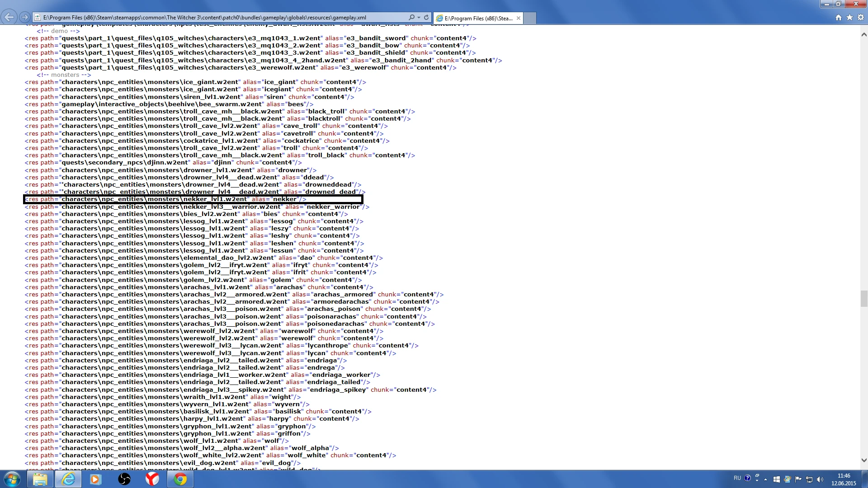Open Favorites star icon
The width and height of the screenshot is (868, 488).
coord(849,18)
